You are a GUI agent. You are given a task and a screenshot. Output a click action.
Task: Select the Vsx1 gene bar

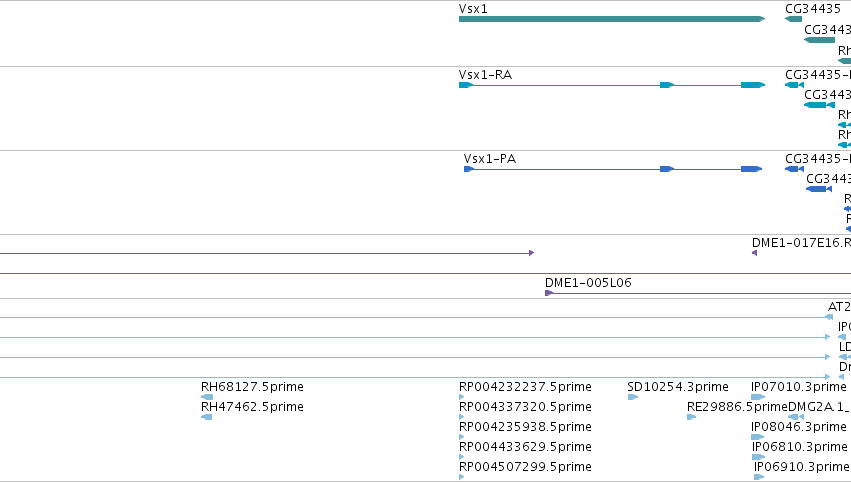(x=612, y=19)
